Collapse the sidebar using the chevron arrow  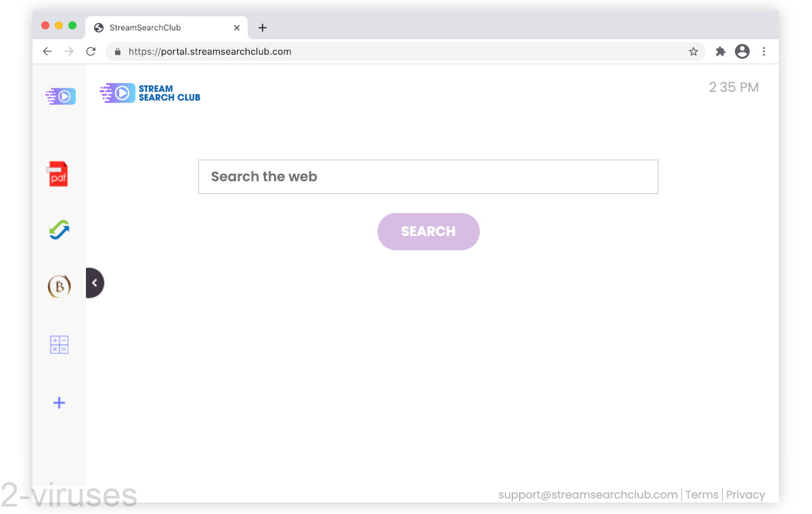coord(95,282)
